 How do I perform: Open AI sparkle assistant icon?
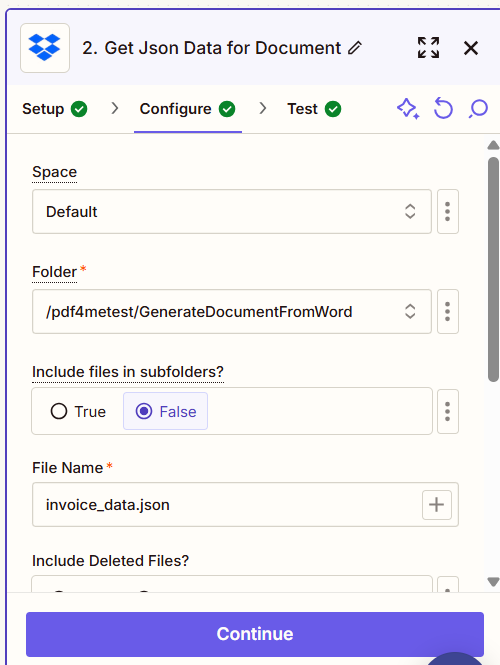[408, 109]
